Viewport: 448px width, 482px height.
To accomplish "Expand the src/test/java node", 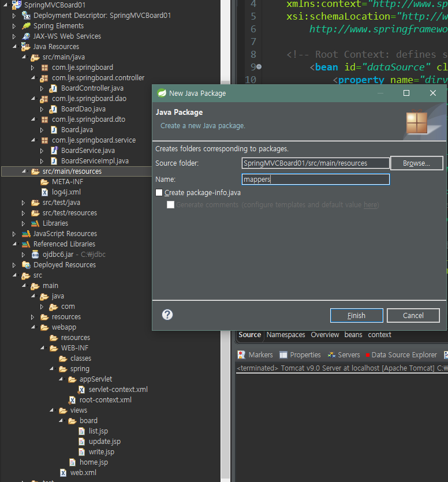I will (x=23, y=203).
